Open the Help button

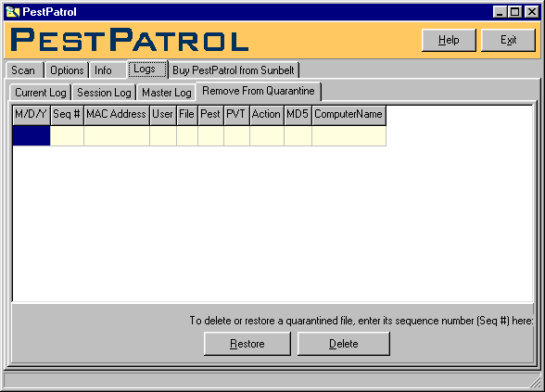point(449,40)
